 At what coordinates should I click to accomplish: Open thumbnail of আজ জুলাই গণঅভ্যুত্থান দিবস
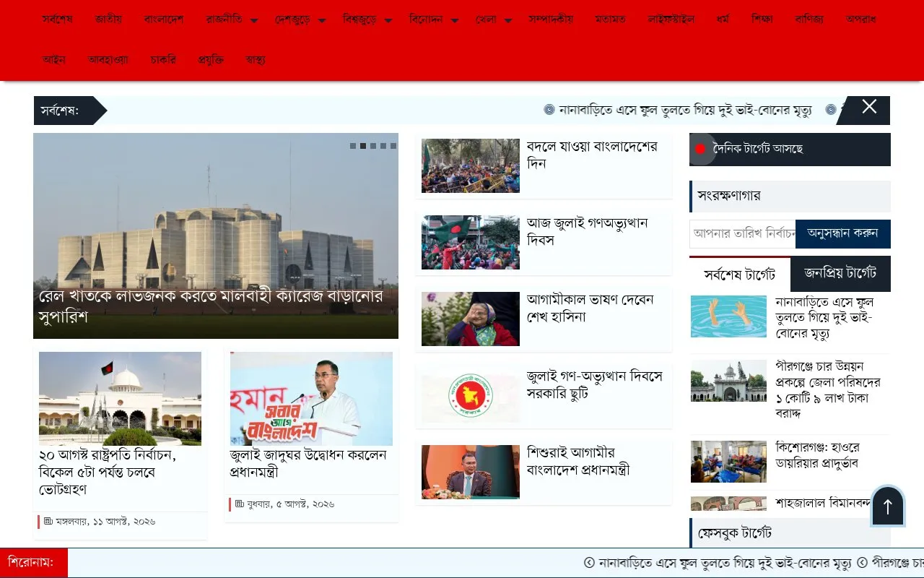(x=471, y=242)
